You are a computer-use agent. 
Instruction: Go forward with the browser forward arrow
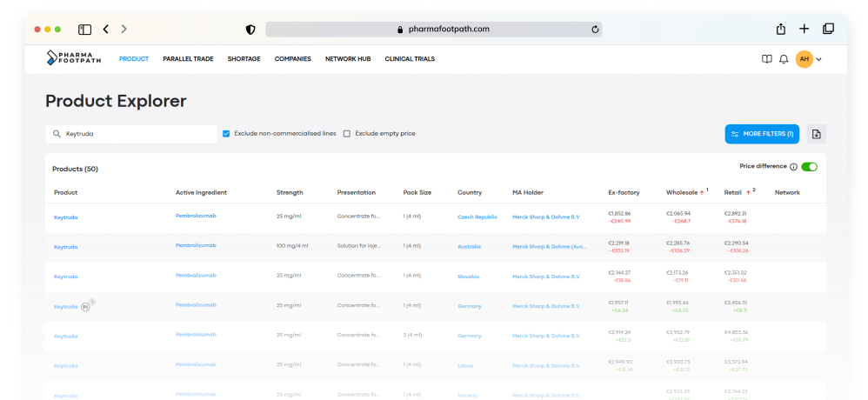(x=124, y=29)
